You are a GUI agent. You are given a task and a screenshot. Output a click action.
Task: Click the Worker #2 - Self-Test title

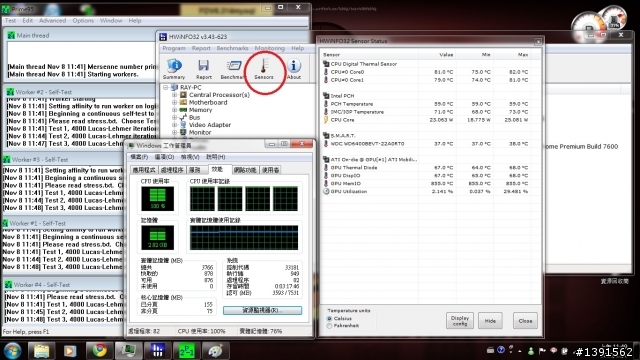44,92
